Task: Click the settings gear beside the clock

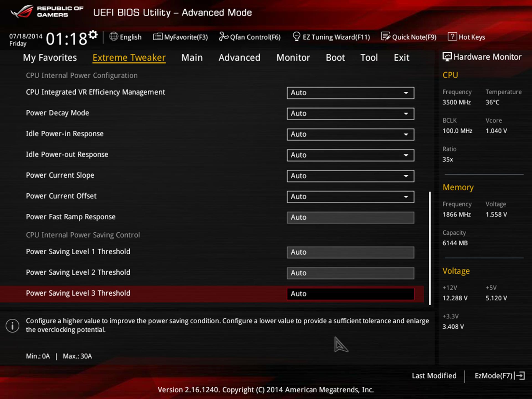Action: 93,35
